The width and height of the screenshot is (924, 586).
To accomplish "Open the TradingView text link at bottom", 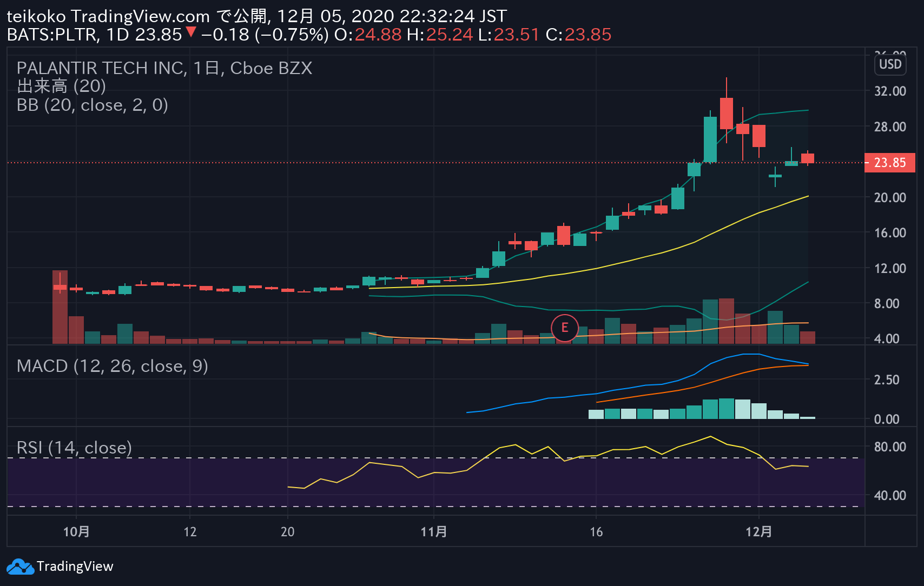I will point(75,567).
